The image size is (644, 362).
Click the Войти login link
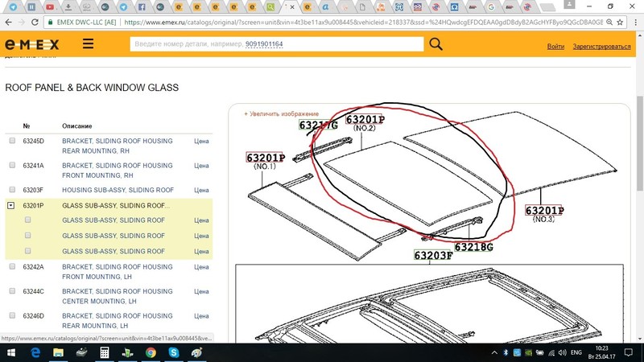(555, 46)
